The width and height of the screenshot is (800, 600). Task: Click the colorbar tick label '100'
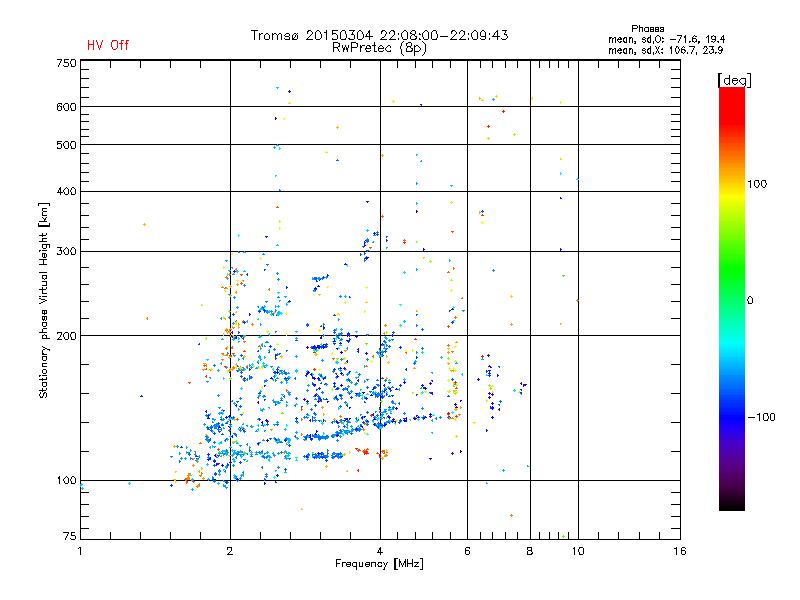[x=757, y=184]
